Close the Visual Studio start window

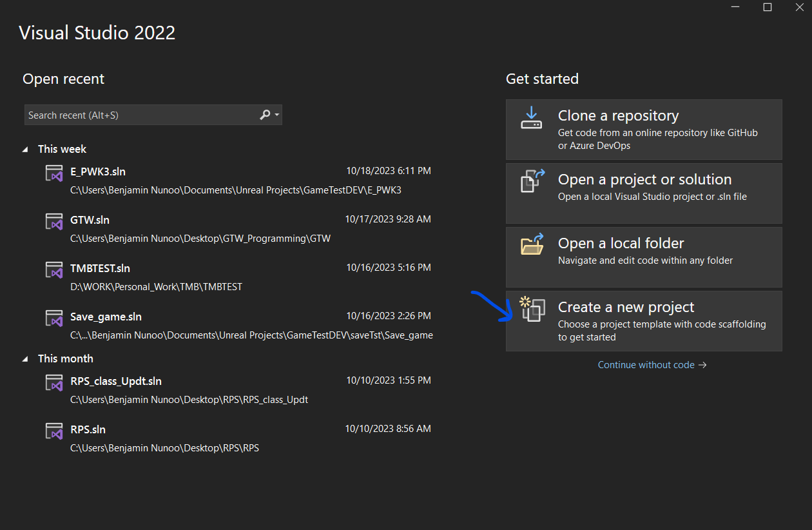pos(799,7)
